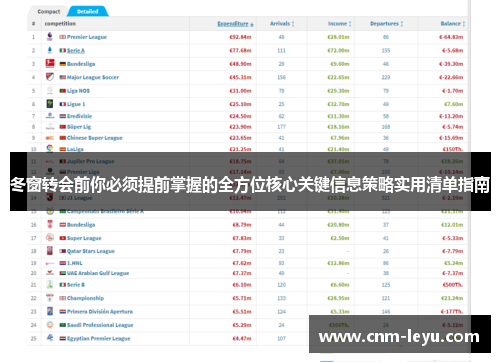Click the Super League logo in row 17
500x362 pixels.
(50, 238)
